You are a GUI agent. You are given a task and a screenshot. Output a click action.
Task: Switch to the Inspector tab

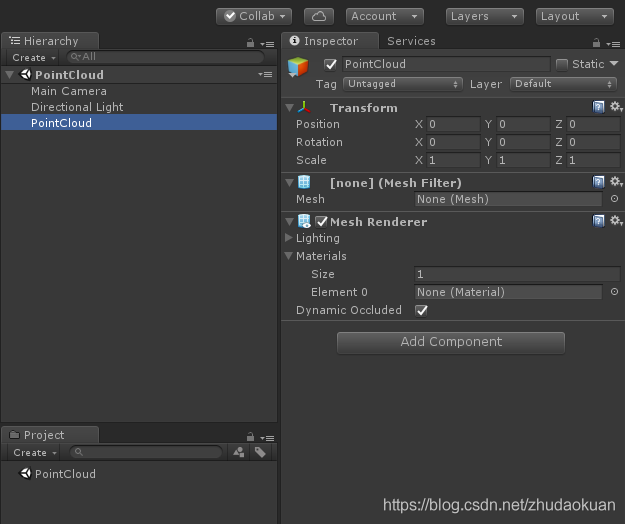coord(330,41)
